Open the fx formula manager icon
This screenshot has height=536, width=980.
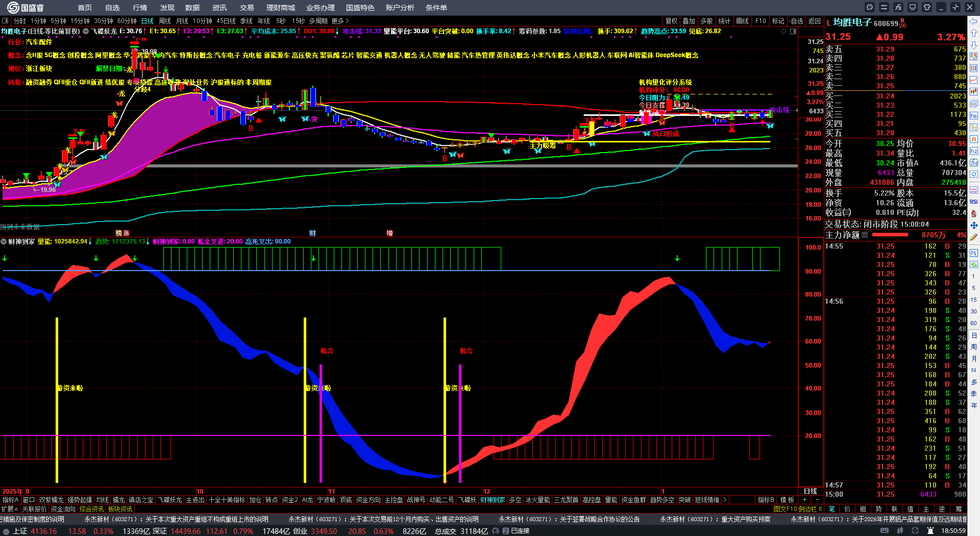click(898, 7)
